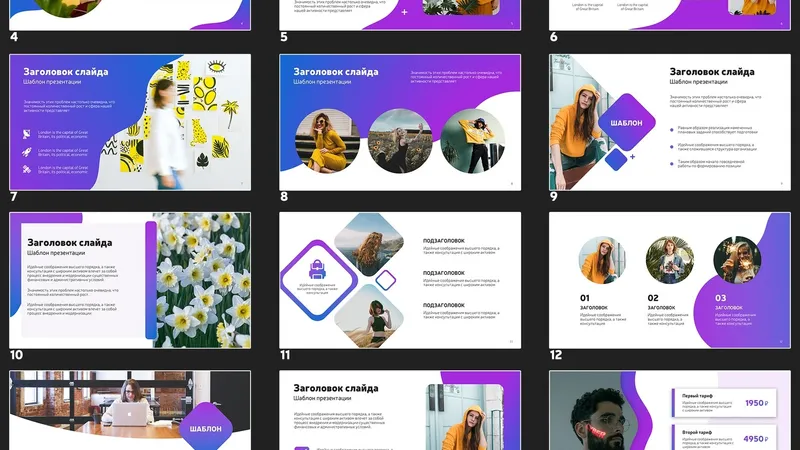Click the slide number label '10'
The image size is (800, 450).
pos(16,355)
